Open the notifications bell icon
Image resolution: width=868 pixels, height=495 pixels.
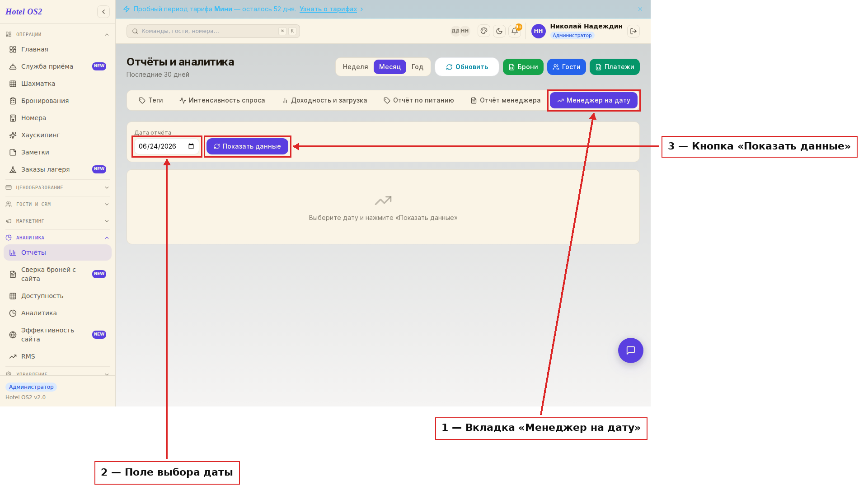[x=515, y=31]
